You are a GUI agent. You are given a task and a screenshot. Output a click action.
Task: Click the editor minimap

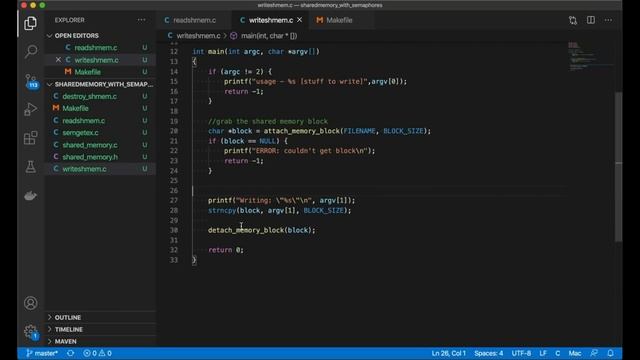coord(590,56)
